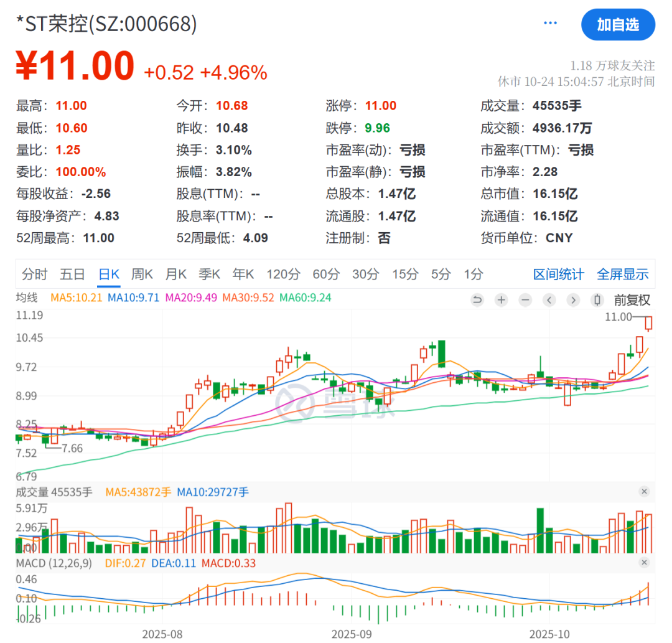672x643 pixels.
Task: Hide the volume panel via its × toggle
Action: 645,491
